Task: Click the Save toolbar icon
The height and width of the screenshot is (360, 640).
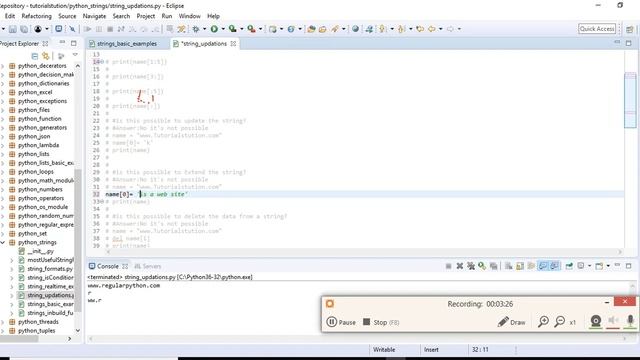Action: point(13,29)
